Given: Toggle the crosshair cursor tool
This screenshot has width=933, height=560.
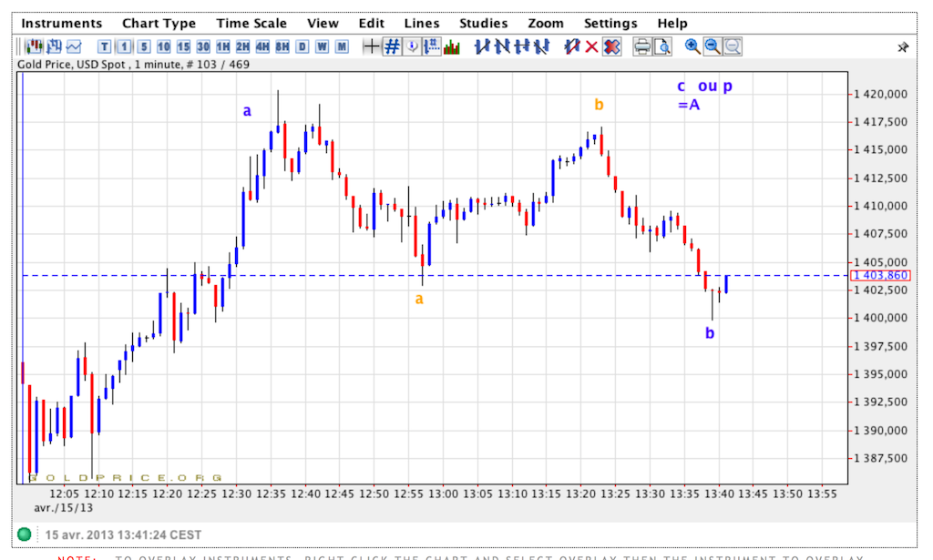Looking at the screenshot, I should click(x=371, y=46).
